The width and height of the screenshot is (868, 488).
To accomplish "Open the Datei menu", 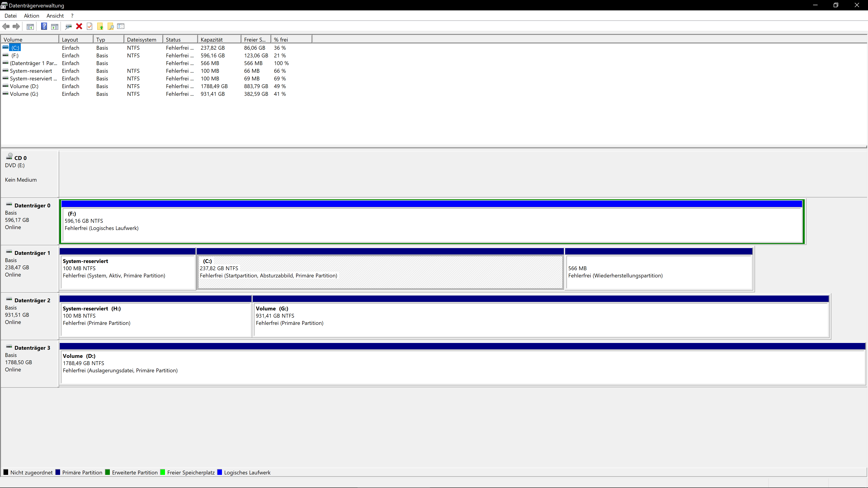I will tap(10, 16).
